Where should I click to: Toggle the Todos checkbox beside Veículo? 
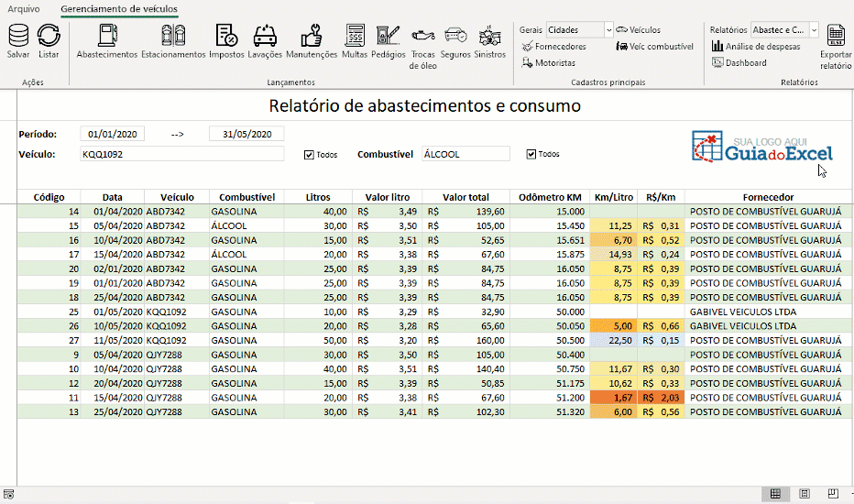click(x=309, y=155)
